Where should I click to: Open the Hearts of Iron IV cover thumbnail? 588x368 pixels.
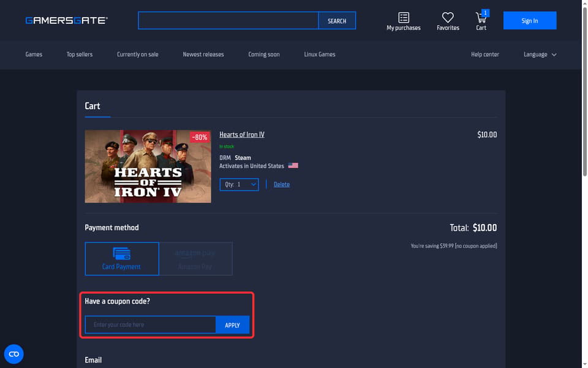[x=148, y=166]
